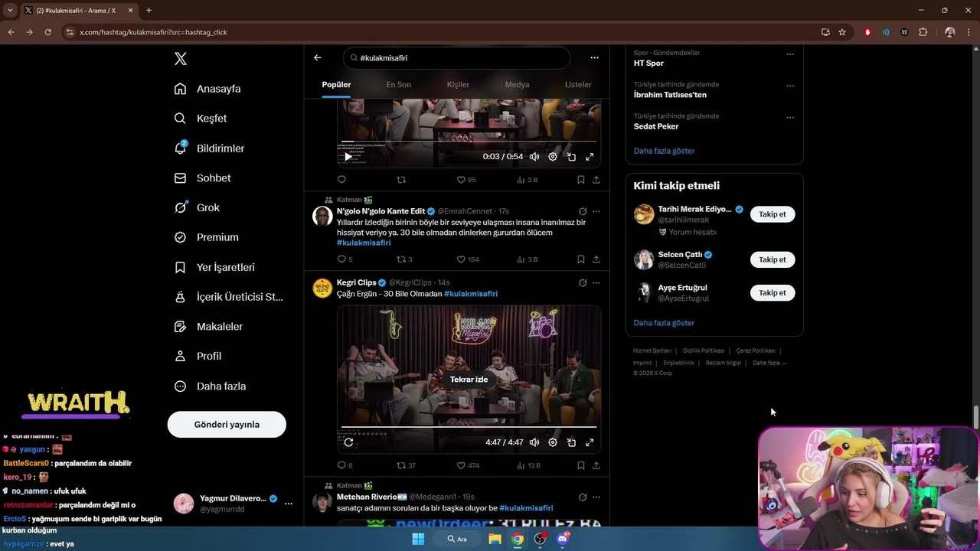980x551 pixels.
Task: Switch to Listeler tab
Action: (578, 85)
